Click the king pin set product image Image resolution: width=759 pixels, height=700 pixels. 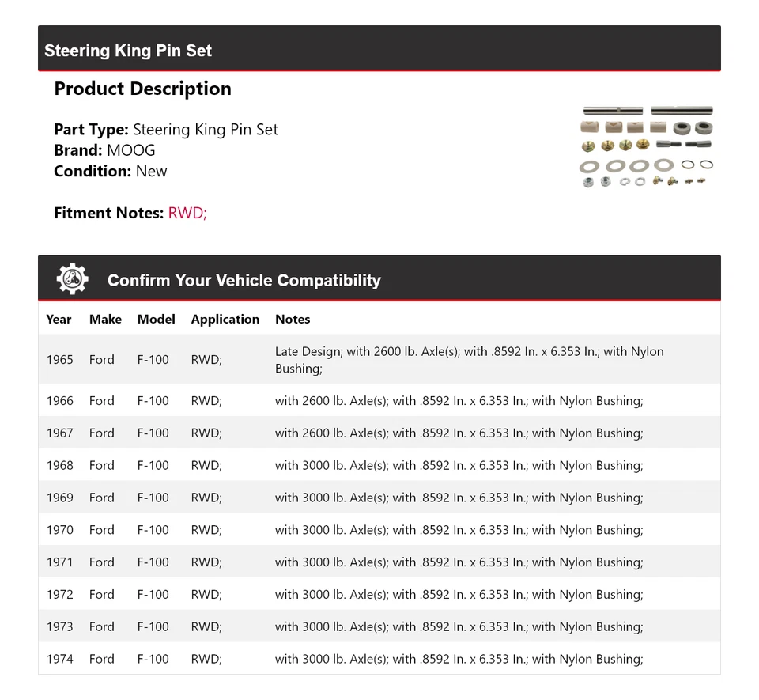tap(648, 147)
